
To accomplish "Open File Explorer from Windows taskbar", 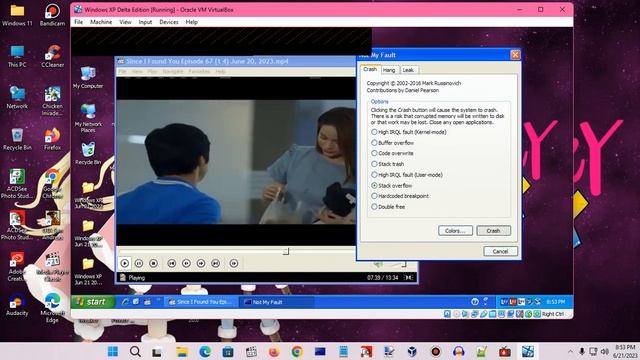I will point(182,351).
